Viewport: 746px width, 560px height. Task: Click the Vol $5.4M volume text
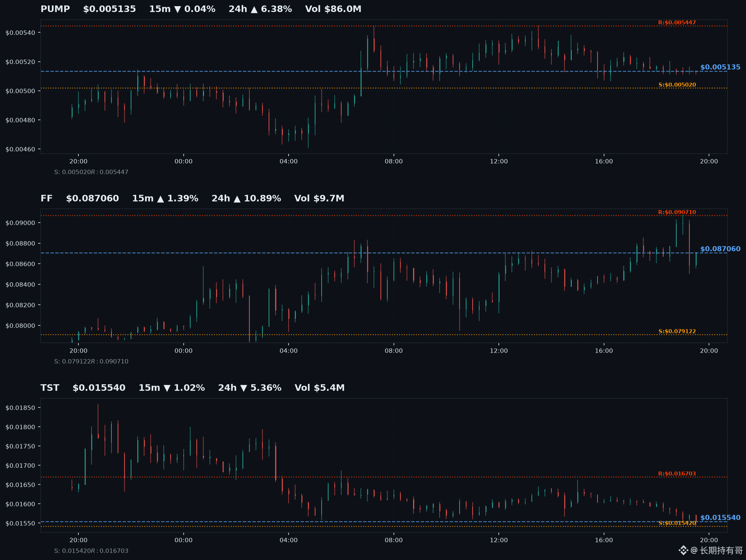tap(320, 388)
